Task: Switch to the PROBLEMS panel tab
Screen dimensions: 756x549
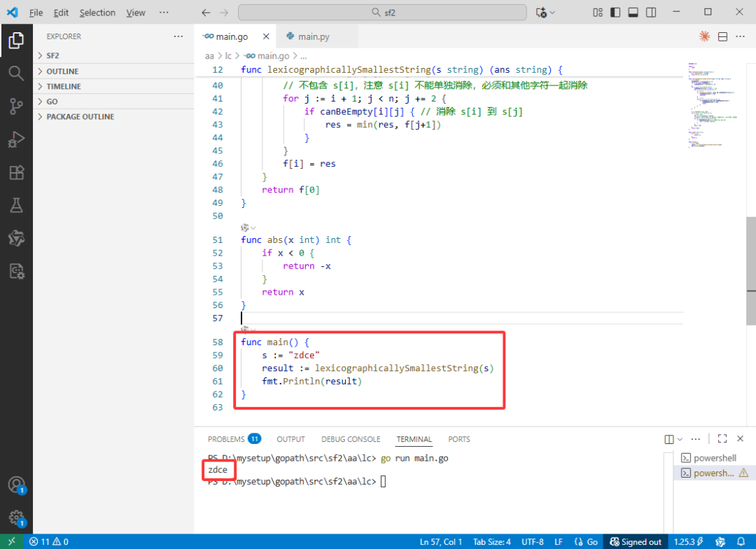Action: tap(234, 439)
